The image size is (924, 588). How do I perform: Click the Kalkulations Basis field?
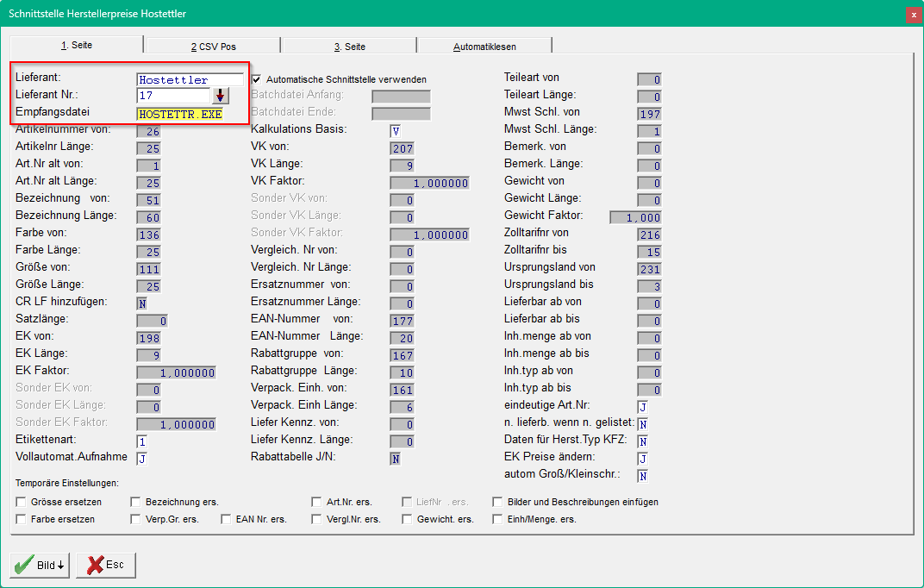[x=396, y=131]
